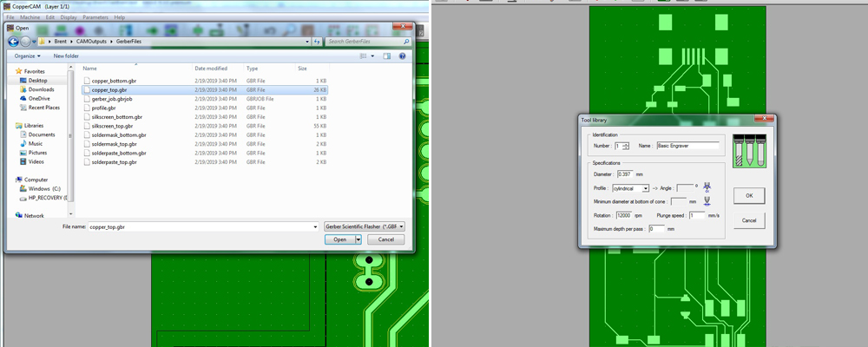868x347 pixels.
Task: Click the tool Name field reading Basic Engraver
Action: (687, 146)
